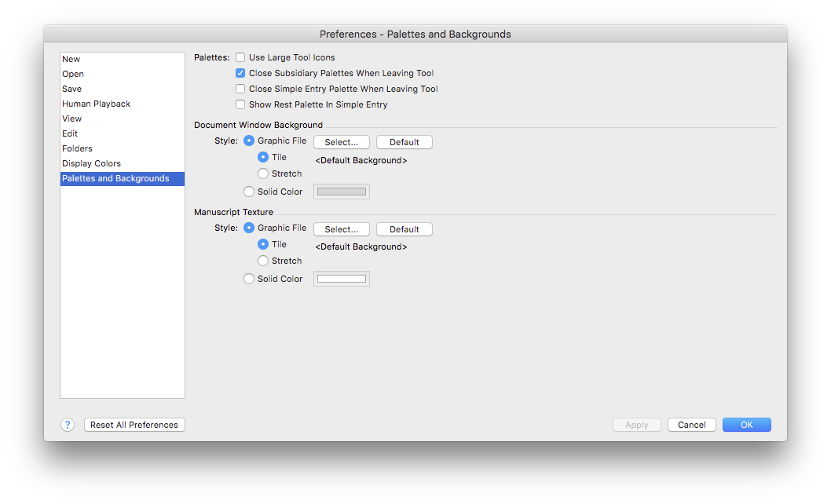Image resolution: width=831 pixels, height=504 pixels.
Task: Open help using the question mark icon
Action: pos(68,424)
